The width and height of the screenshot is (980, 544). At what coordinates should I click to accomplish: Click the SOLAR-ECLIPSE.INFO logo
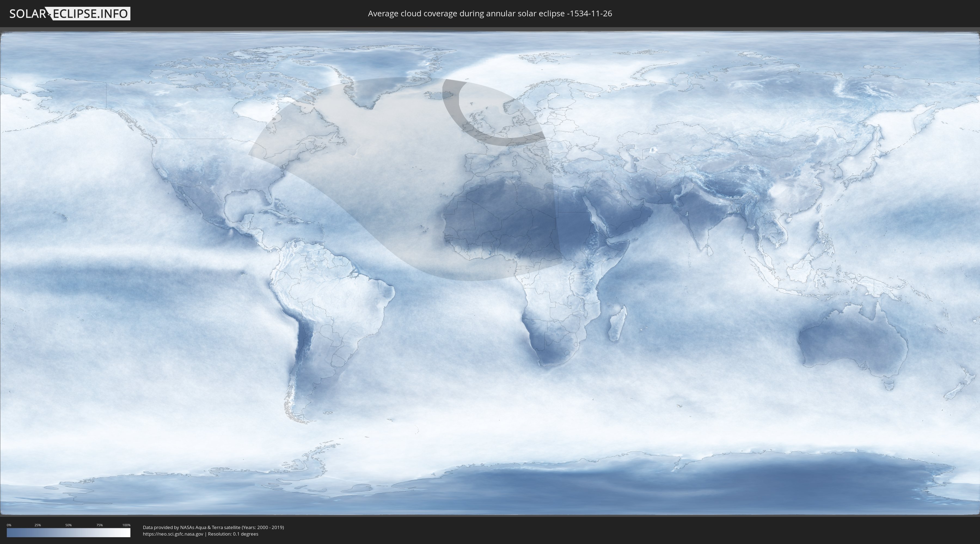click(x=70, y=14)
